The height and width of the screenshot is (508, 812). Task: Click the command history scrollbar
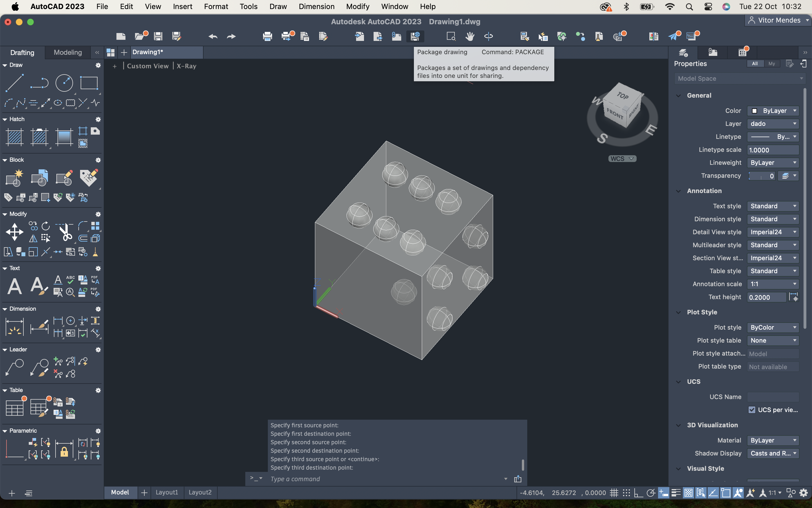coord(522,465)
